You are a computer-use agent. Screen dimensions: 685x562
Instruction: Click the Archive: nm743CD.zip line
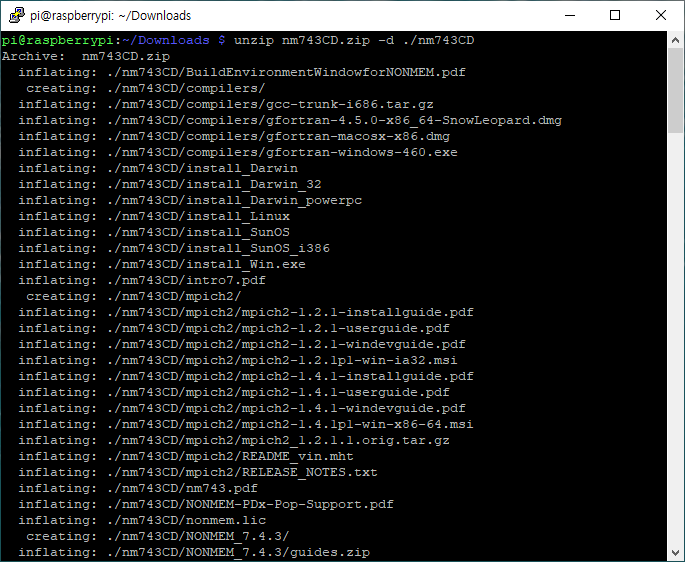[x=86, y=56]
